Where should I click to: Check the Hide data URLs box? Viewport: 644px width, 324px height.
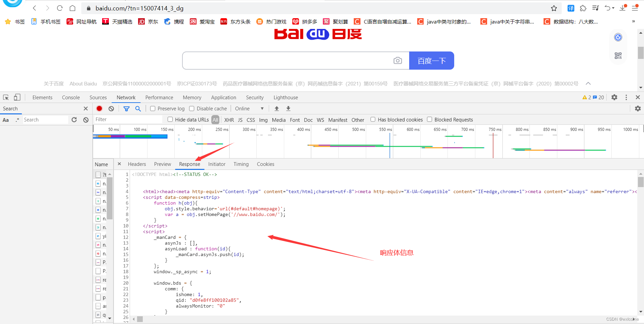[170, 119]
